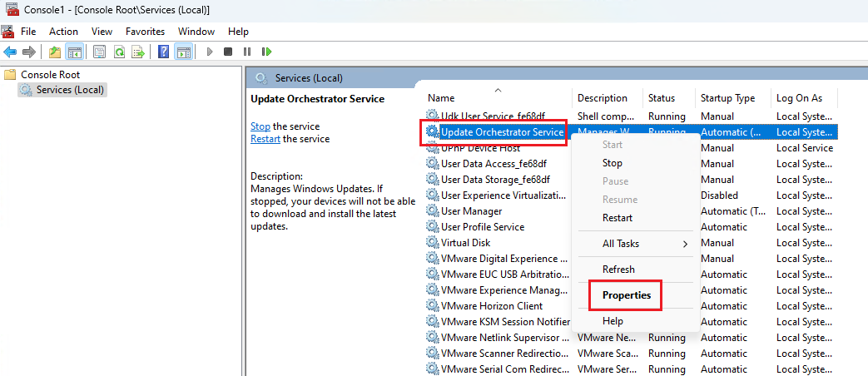Open the Favorites menu
868x376 pixels.
click(x=145, y=32)
